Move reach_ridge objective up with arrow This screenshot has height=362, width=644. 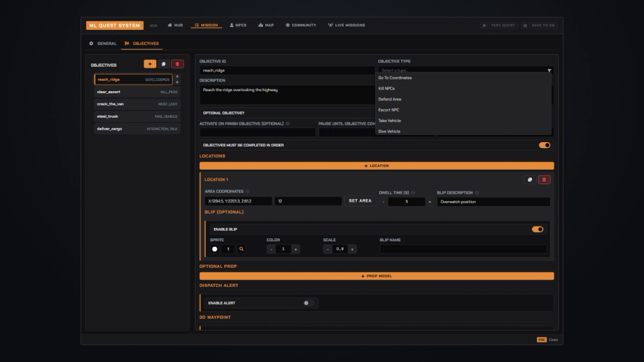click(x=177, y=76)
